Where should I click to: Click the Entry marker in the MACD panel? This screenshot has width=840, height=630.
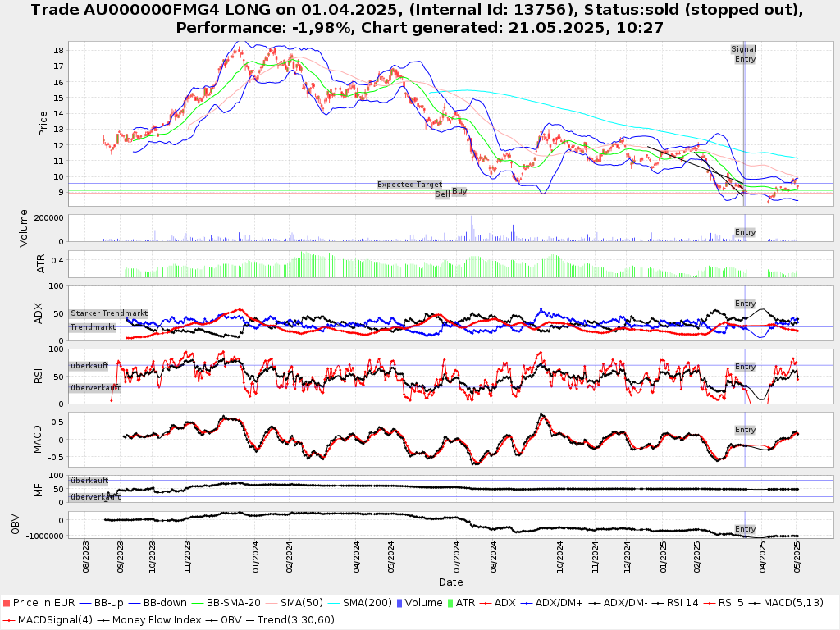pyautogui.click(x=745, y=430)
